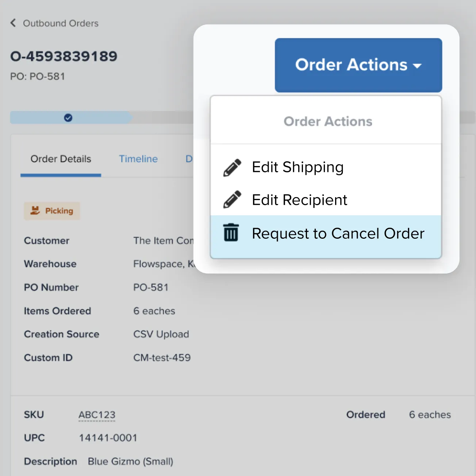Click the pencil icon beside Edit Recipient
476x476 pixels.
(231, 199)
